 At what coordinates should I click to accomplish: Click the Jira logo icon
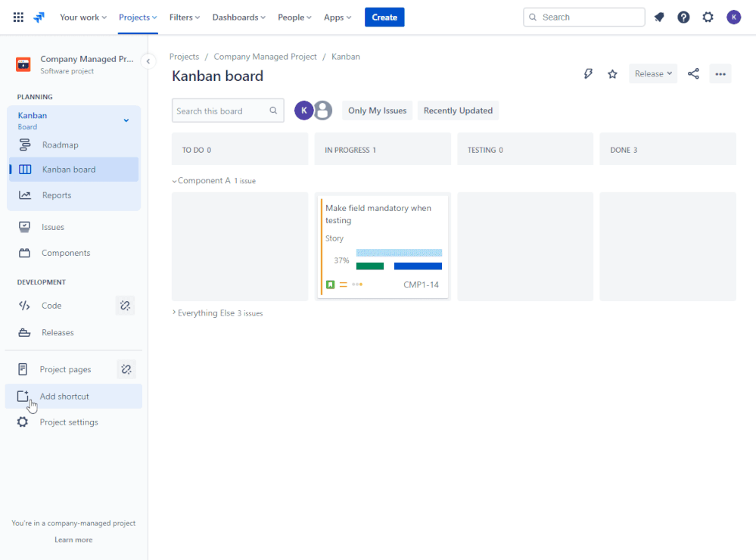coord(39,17)
